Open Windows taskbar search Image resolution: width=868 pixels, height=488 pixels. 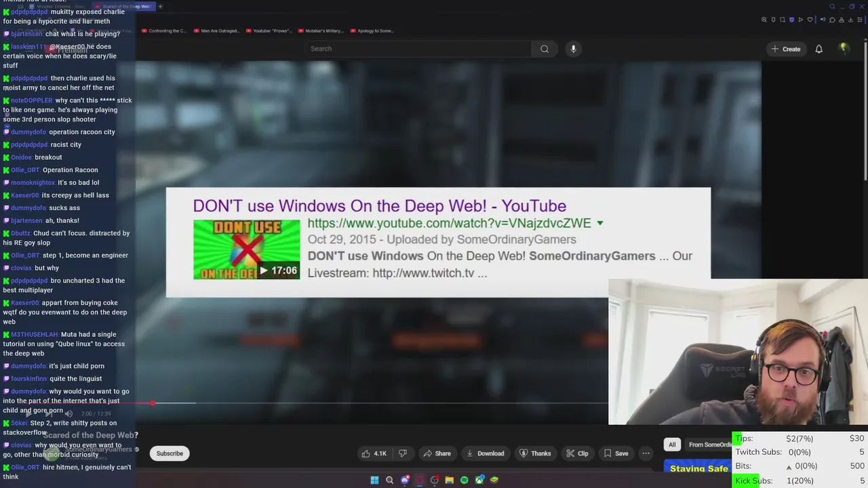pyautogui.click(x=389, y=480)
